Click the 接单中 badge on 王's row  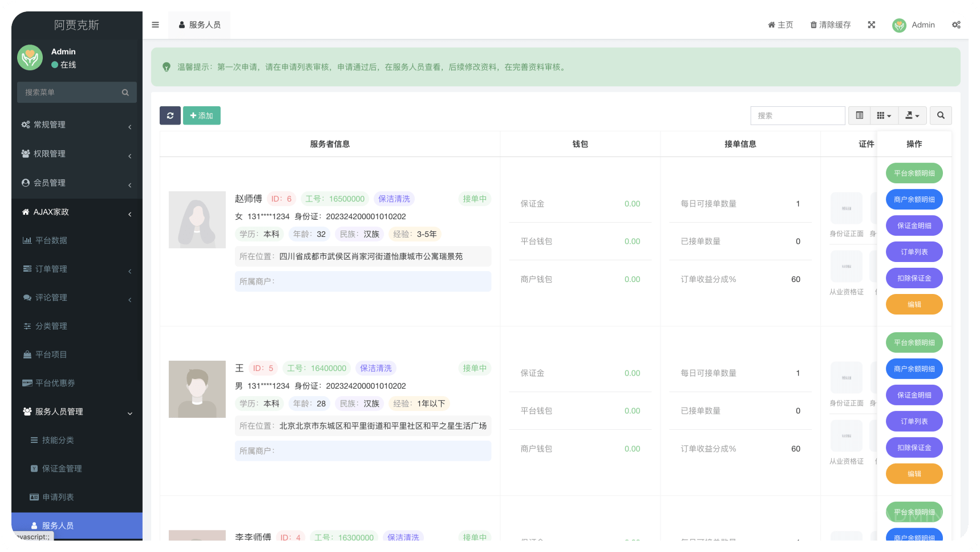474,368
